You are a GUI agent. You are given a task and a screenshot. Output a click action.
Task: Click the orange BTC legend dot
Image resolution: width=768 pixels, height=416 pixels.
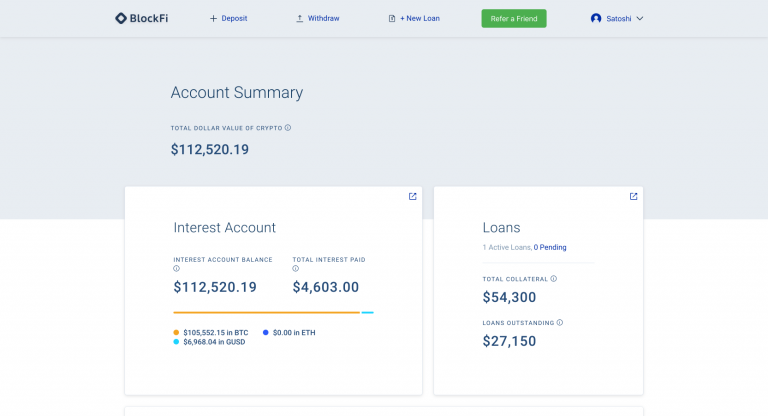[176, 333]
